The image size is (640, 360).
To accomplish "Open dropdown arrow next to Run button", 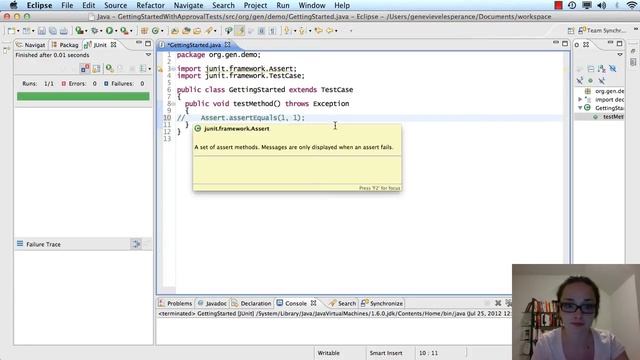I will tap(116, 31).
